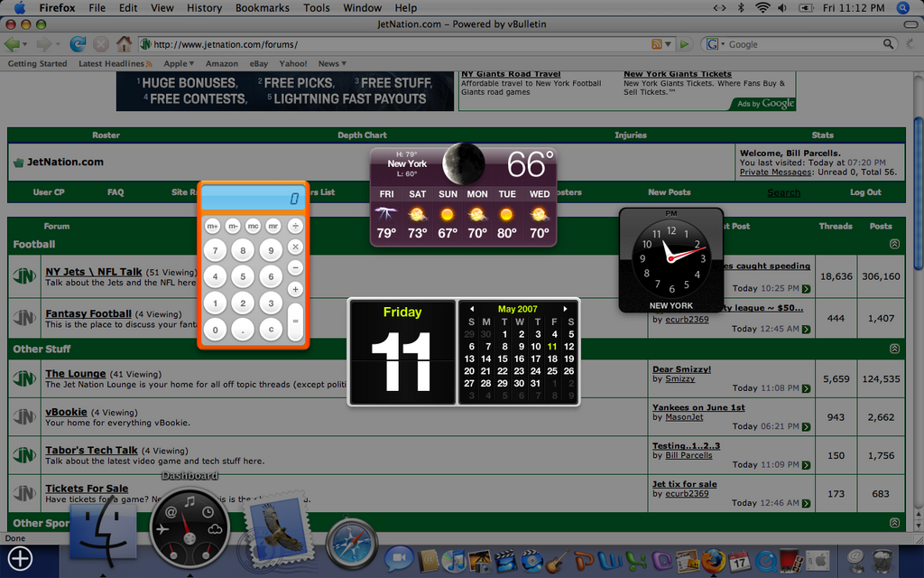Click the Getting Started bookmark
Image resolution: width=924 pixels, height=578 pixels.
[x=37, y=64]
